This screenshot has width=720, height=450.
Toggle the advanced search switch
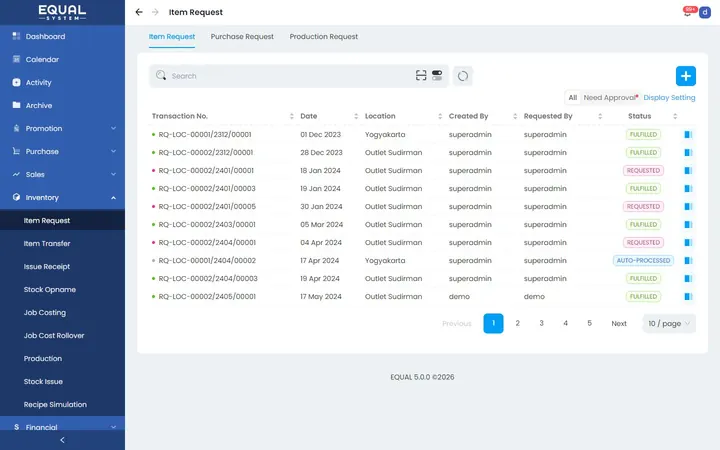437,75
